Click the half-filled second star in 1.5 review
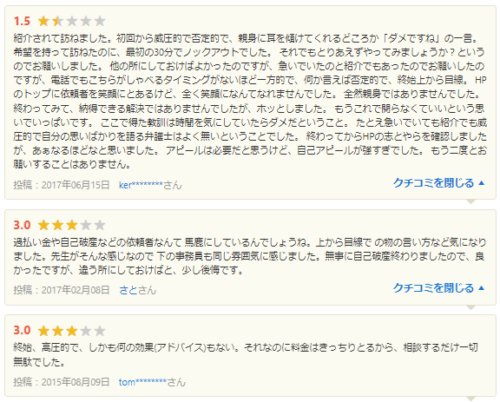Image resolution: width=500 pixels, height=402 pixels. [x=58, y=21]
